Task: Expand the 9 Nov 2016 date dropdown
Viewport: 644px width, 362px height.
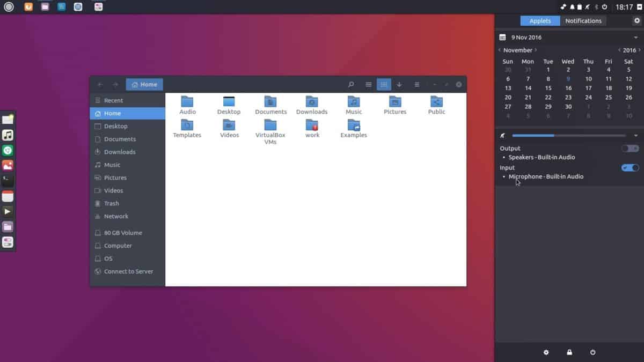Action: coord(636,37)
